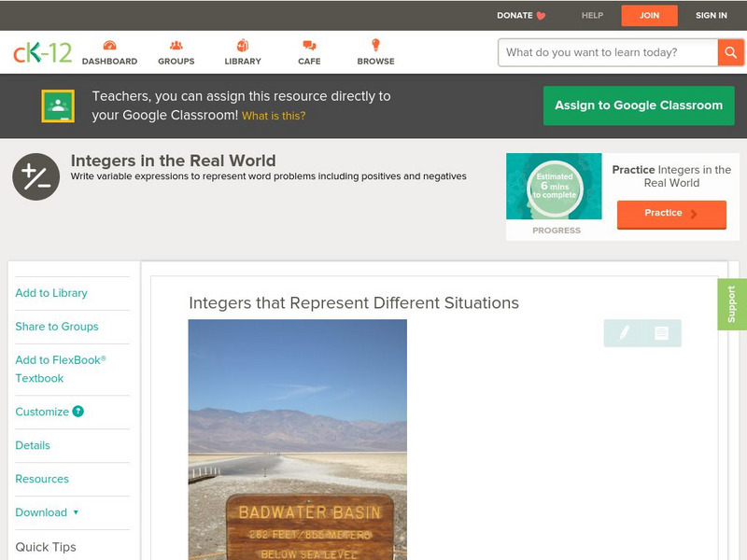Screen dimensions: 747x560
Task: Click the Google Classroom icon
Action: coord(58,106)
